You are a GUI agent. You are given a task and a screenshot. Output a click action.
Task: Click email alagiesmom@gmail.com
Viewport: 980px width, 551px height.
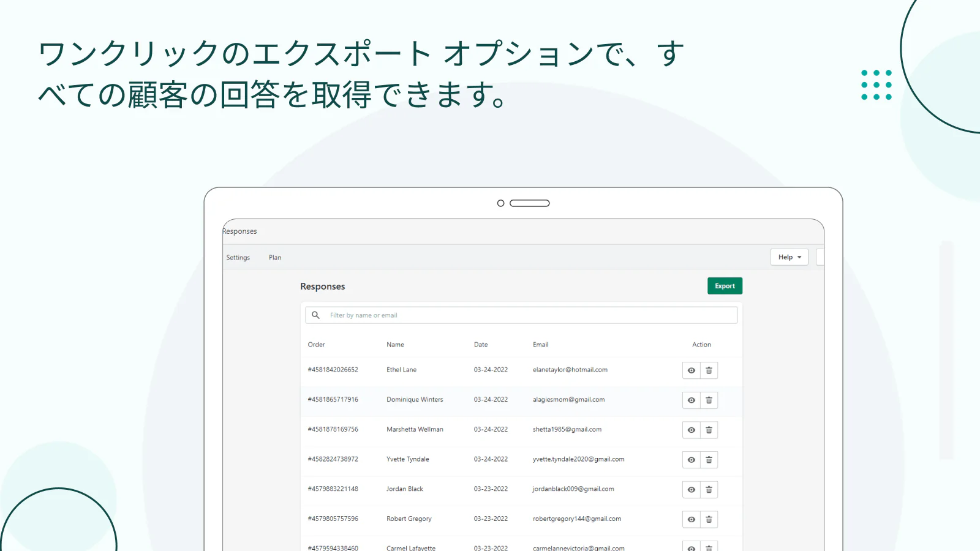568,400
